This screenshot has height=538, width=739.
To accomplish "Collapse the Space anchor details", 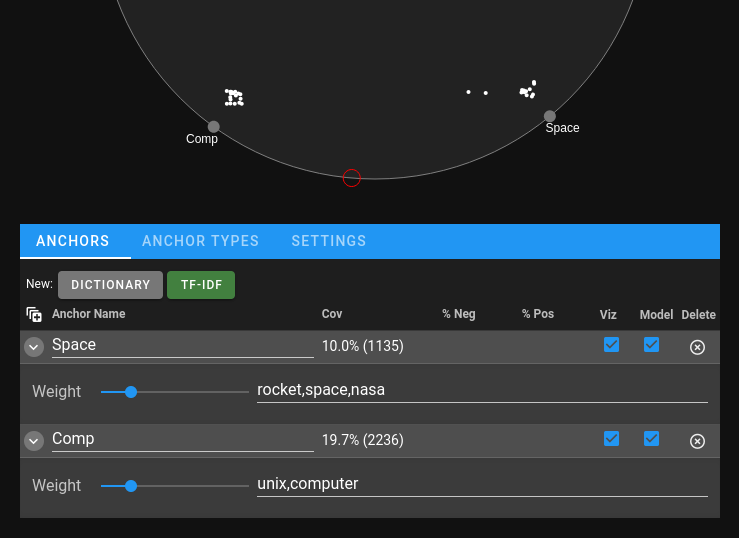I will pyautogui.click(x=34, y=347).
